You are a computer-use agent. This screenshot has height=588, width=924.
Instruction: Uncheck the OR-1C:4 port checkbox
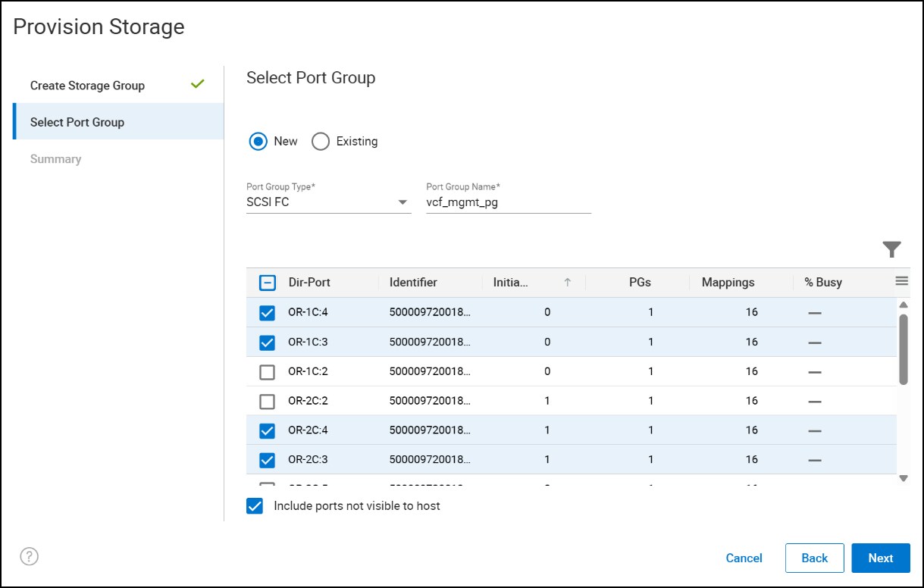point(267,313)
